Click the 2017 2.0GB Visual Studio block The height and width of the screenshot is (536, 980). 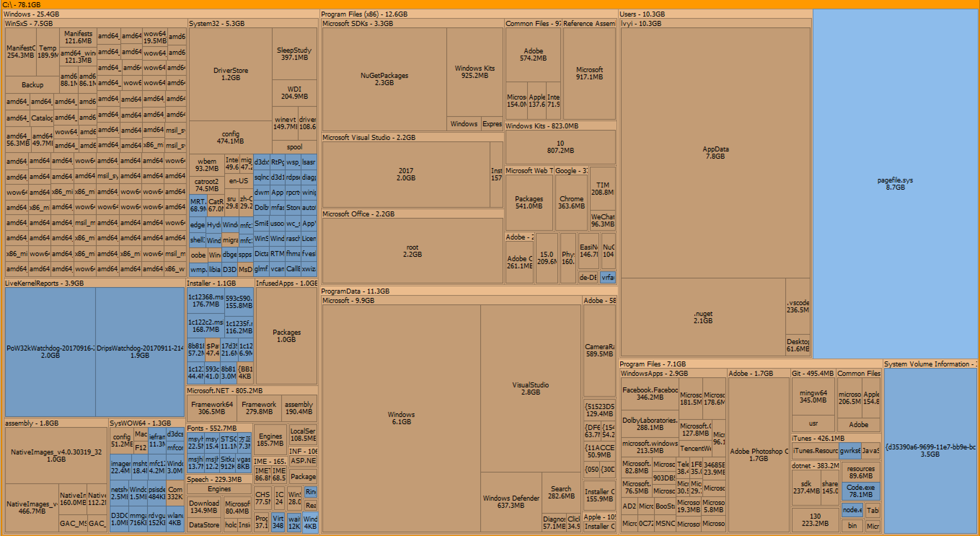click(406, 174)
